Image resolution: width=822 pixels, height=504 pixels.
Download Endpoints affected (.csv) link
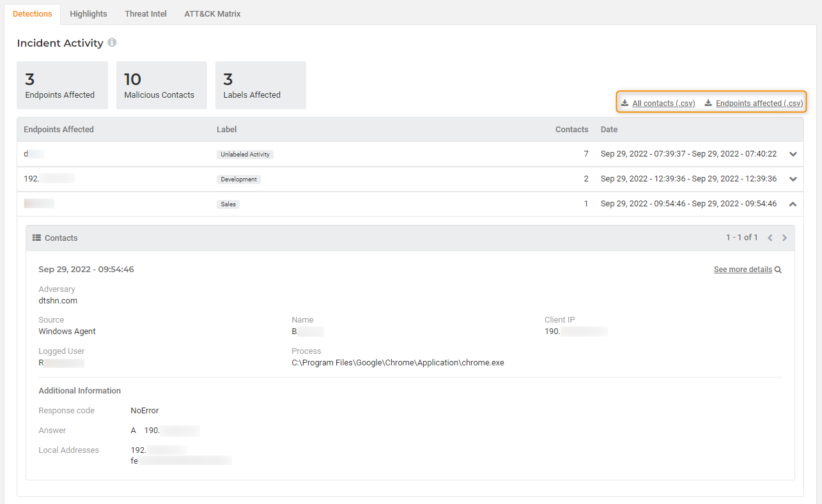[759, 103]
